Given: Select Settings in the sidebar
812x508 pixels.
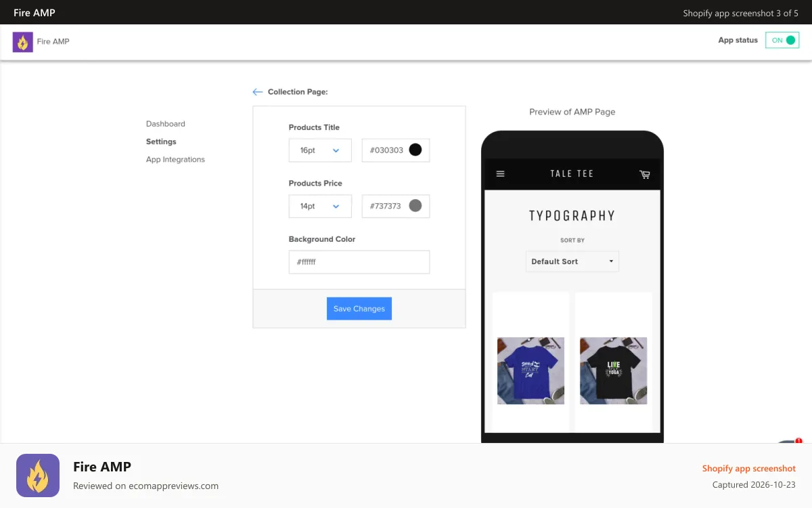Looking at the screenshot, I should pos(161,142).
